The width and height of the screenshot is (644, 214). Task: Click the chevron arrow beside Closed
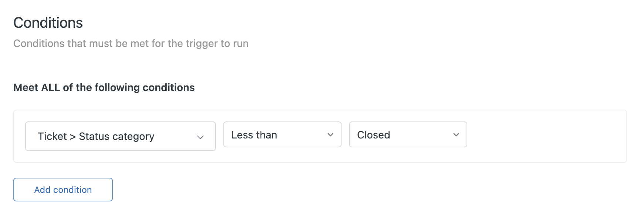[456, 135]
